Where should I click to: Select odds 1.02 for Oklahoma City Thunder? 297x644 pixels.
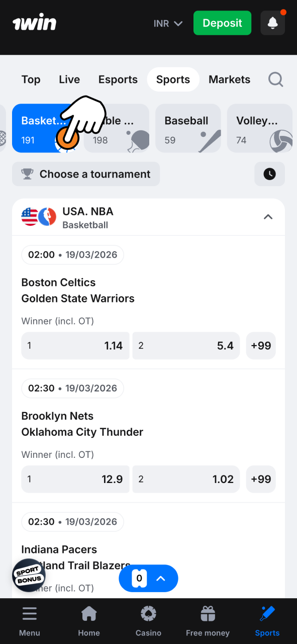pyautogui.click(x=185, y=479)
